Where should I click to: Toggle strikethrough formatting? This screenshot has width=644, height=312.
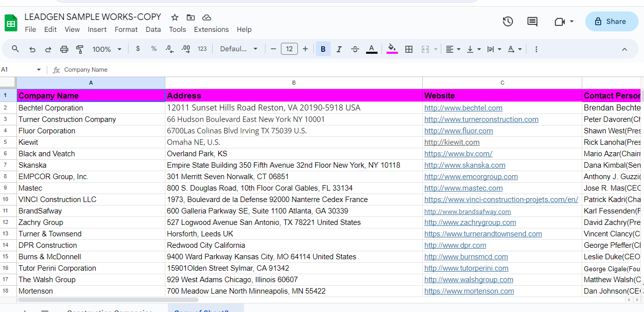point(355,49)
